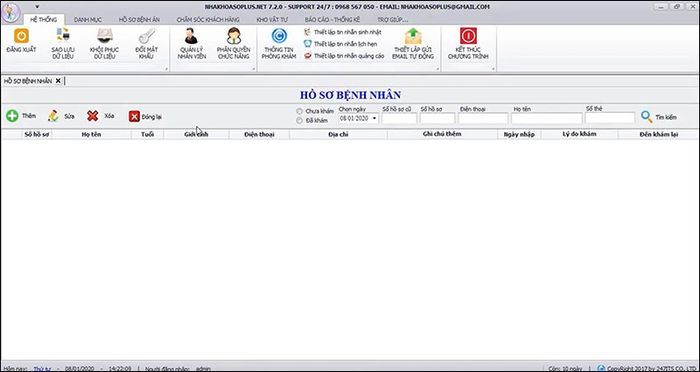Click the Điện thoại search input

pos(483,118)
